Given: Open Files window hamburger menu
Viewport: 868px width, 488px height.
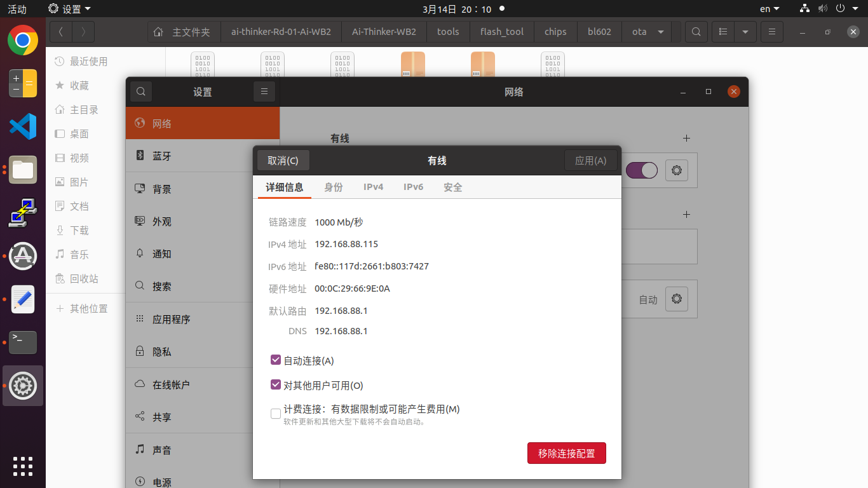Looking at the screenshot, I should click(x=771, y=32).
